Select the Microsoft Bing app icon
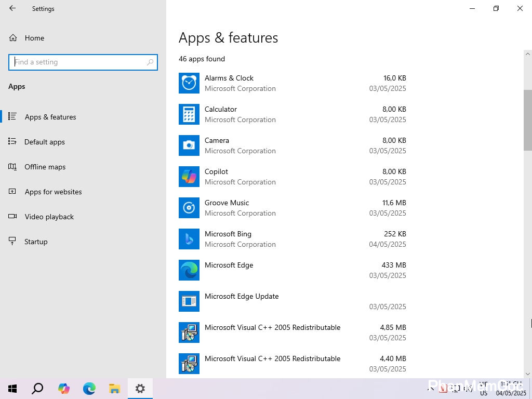This screenshot has height=399, width=532. (x=189, y=239)
